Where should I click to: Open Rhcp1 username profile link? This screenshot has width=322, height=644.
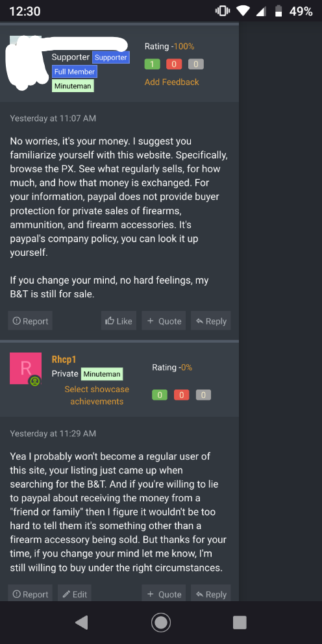tap(64, 359)
